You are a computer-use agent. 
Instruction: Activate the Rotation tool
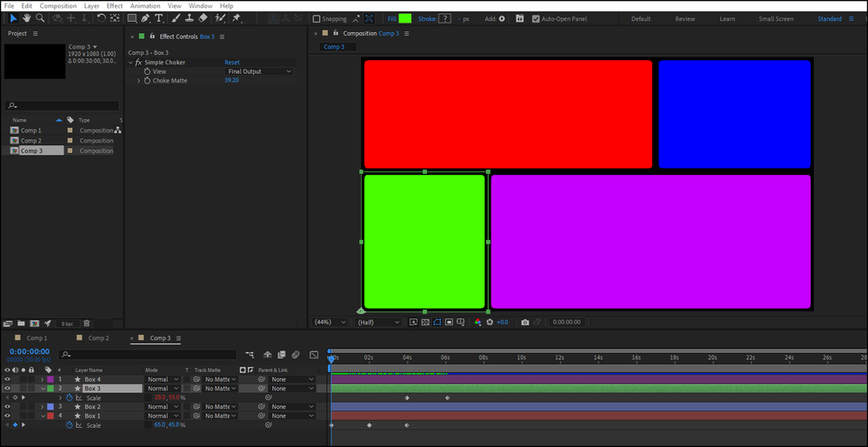101,18
